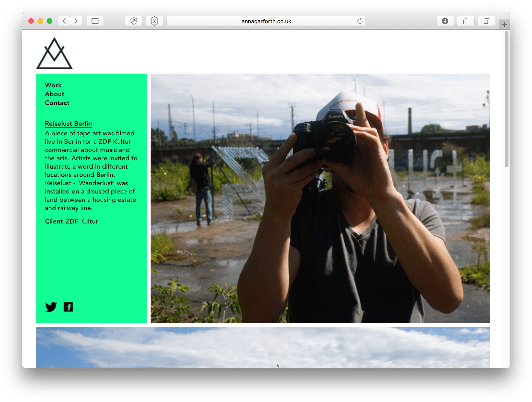Screen dimensions: 532x402
Task: Go forward with the Safari forward arrow
Action: [x=76, y=21]
